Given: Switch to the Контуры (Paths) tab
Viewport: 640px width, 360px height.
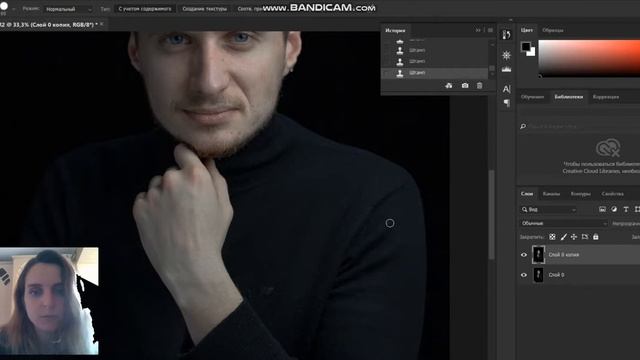Looking at the screenshot, I should [580, 194].
